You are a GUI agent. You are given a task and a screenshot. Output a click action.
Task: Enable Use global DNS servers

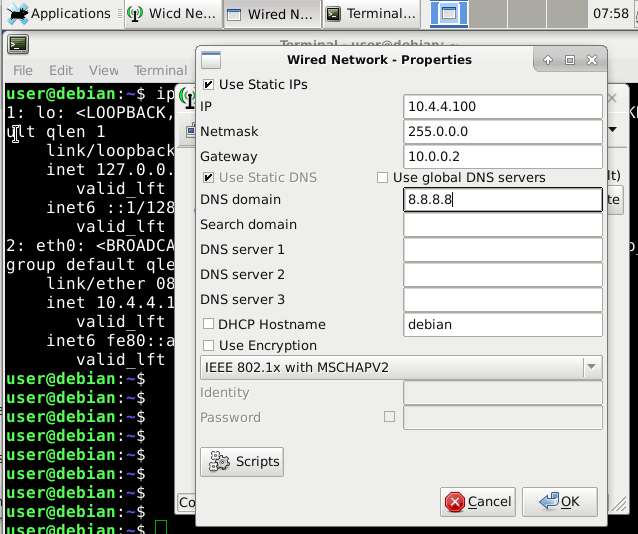tap(382, 177)
